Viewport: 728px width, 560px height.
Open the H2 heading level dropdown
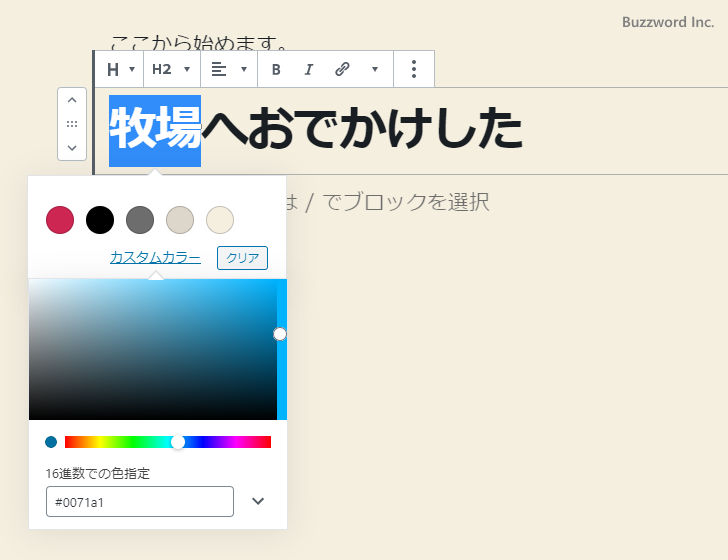click(x=171, y=69)
